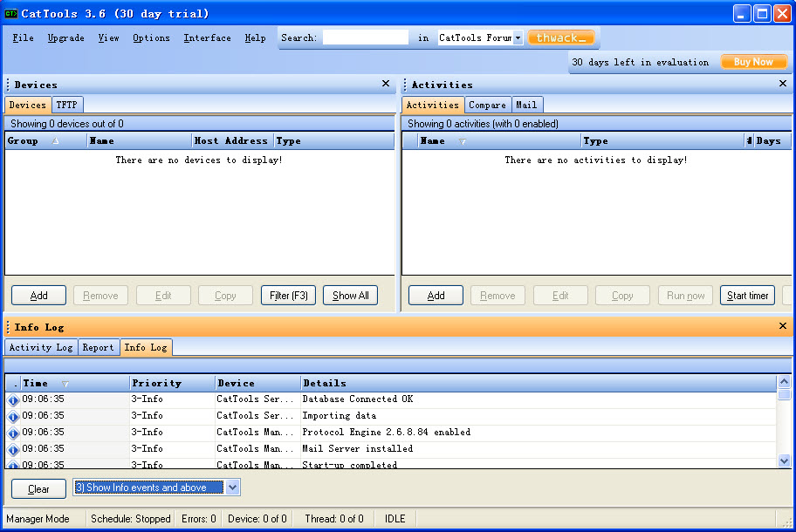Sort activities by Name column

499,141
